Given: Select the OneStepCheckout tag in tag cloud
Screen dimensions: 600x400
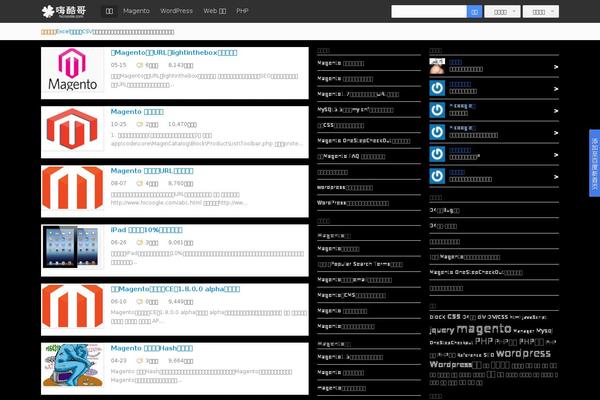Looking at the screenshot, I should click(x=451, y=343).
